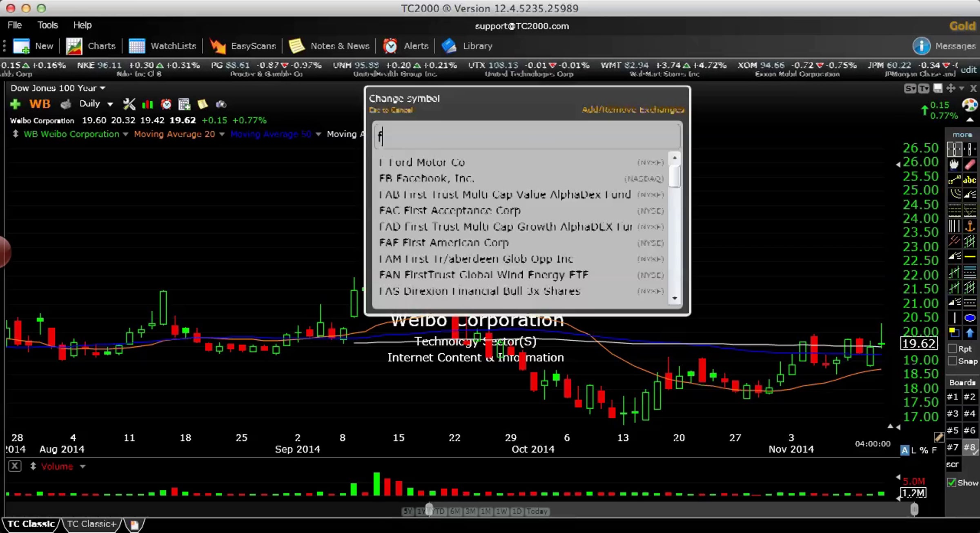Open chart settings wrench-and-screwdriver icon

[x=129, y=104]
